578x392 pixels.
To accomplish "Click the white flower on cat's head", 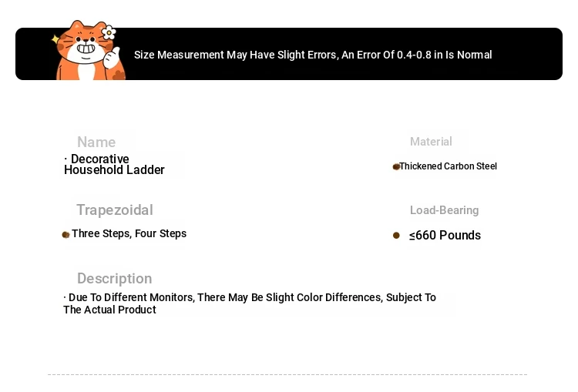I will pos(109,32).
